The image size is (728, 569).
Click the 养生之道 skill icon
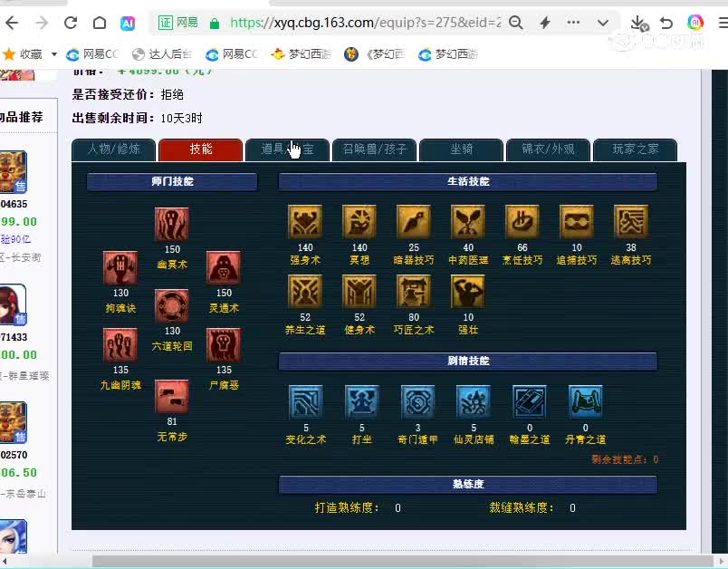point(305,291)
